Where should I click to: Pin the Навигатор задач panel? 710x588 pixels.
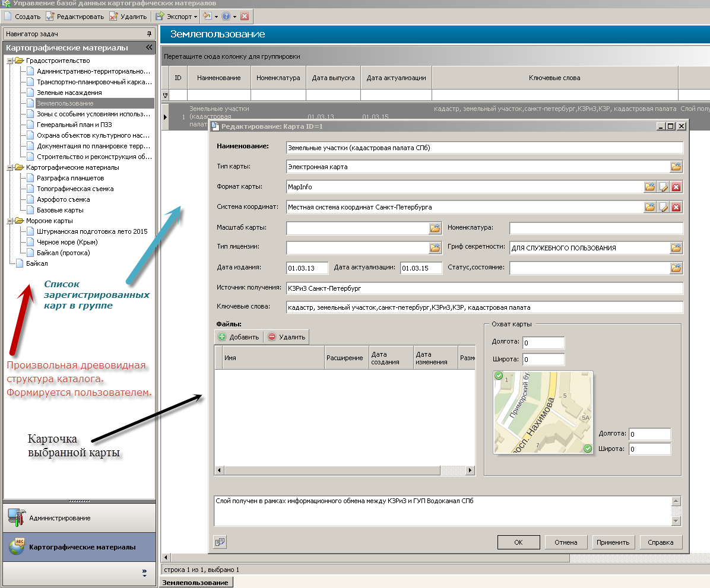149,34
